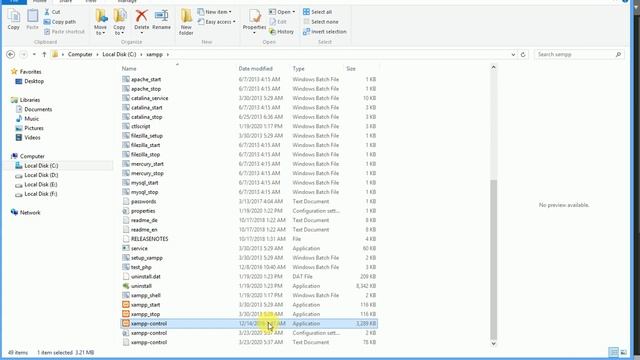This screenshot has width=640, height=360.
Task: Sort by the Name column header
Action: (129, 69)
